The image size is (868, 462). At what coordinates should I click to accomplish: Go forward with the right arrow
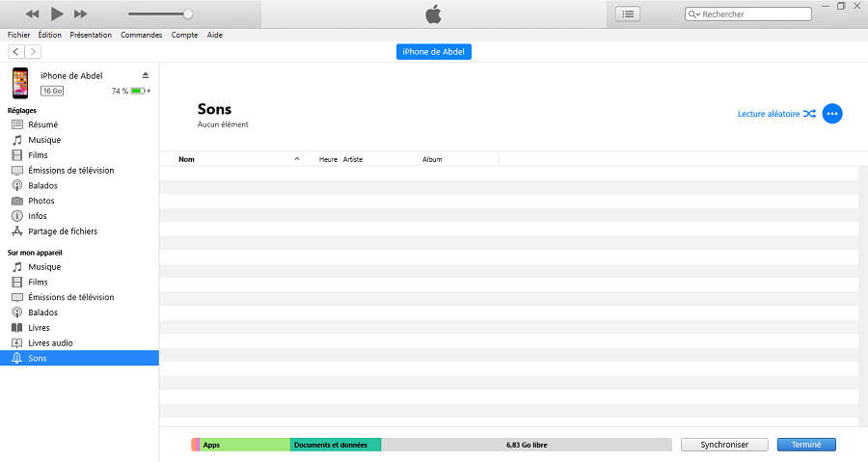33,51
